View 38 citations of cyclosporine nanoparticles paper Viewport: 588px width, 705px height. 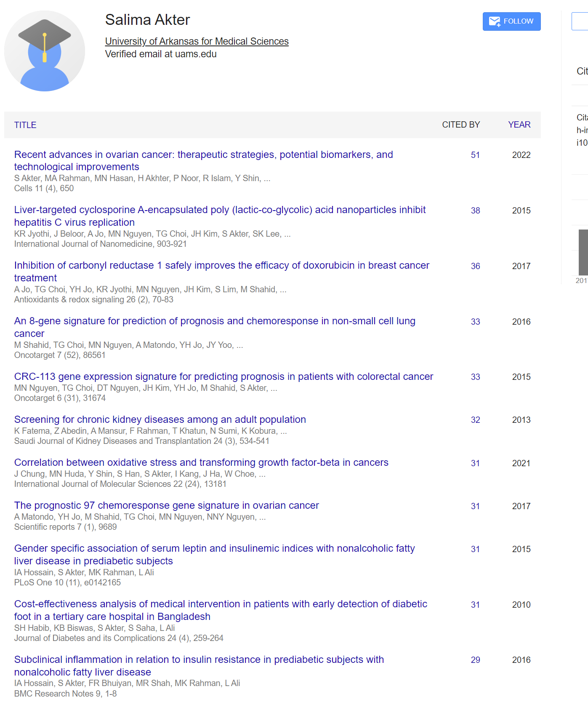[475, 211]
